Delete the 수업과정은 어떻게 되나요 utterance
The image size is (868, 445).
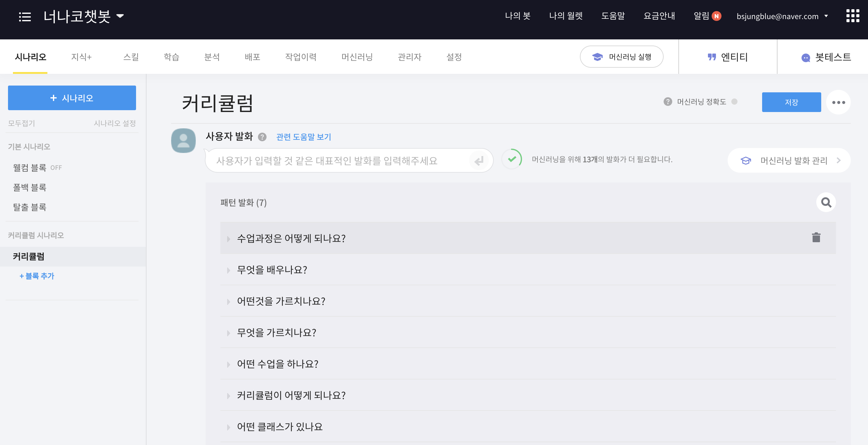(x=816, y=238)
